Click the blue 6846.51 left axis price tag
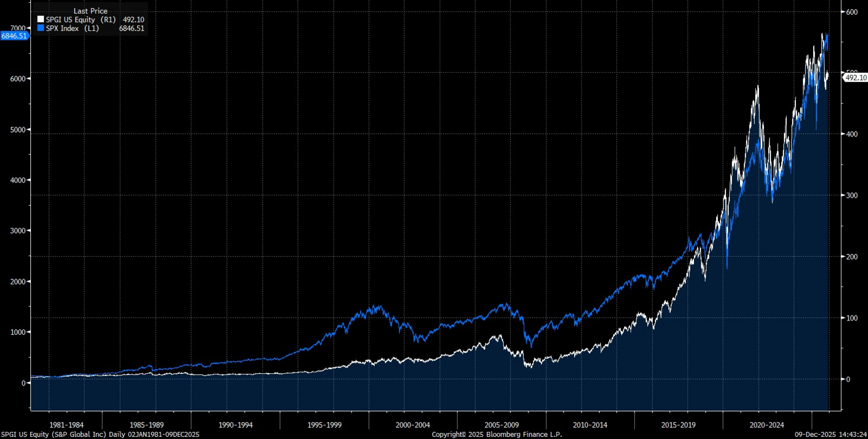 14,36
